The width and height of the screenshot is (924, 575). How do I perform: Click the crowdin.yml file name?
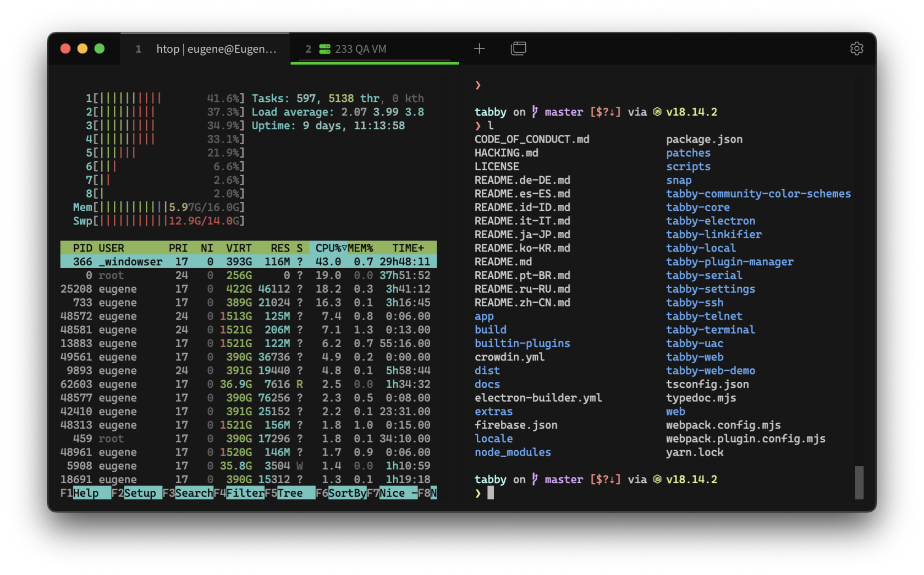[510, 357]
